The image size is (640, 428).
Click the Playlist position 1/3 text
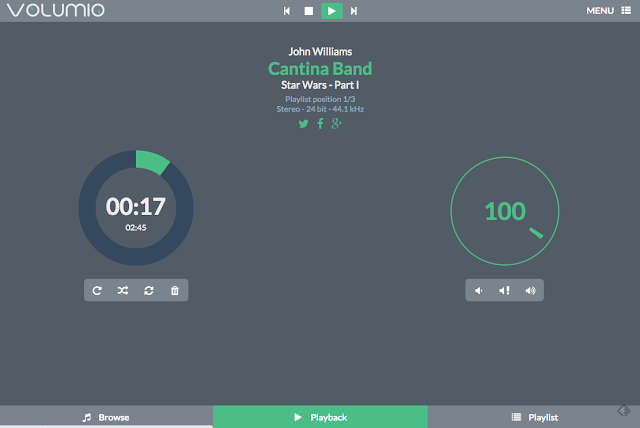320,99
